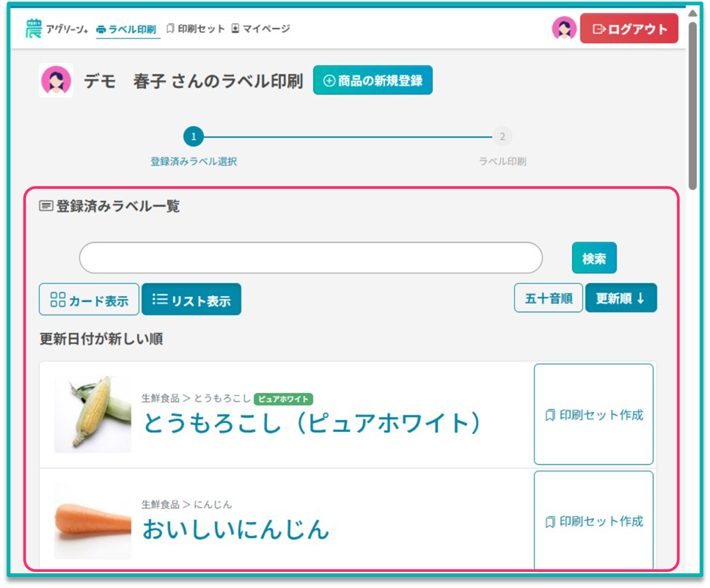710x588 pixels.
Task: Click the user avatar beside logout
Action: click(x=563, y=29)
